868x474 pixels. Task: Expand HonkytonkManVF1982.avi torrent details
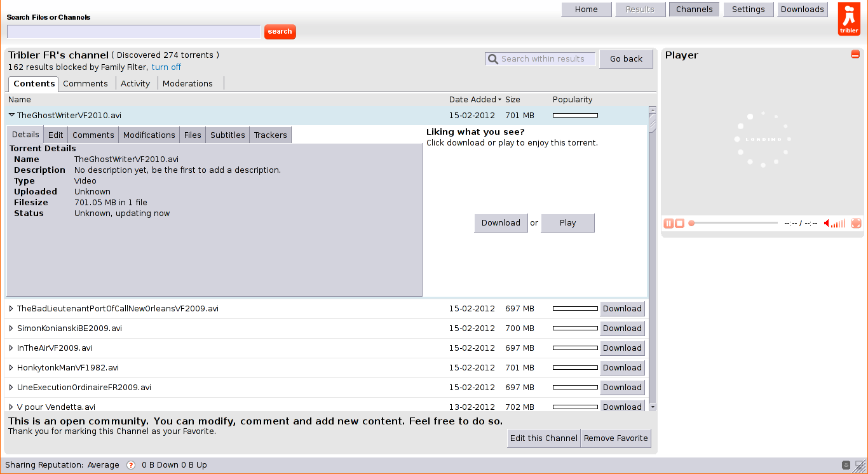11,368
